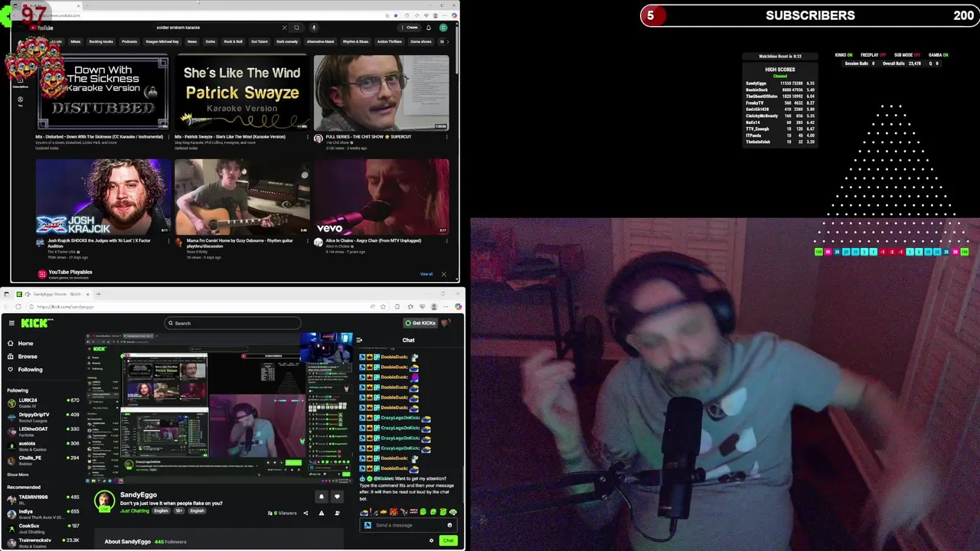This screenshot has width=980, height=551.
Task: Select the Dark comedy filter chip
Action: pyautogui.click(x=287, y=41)
